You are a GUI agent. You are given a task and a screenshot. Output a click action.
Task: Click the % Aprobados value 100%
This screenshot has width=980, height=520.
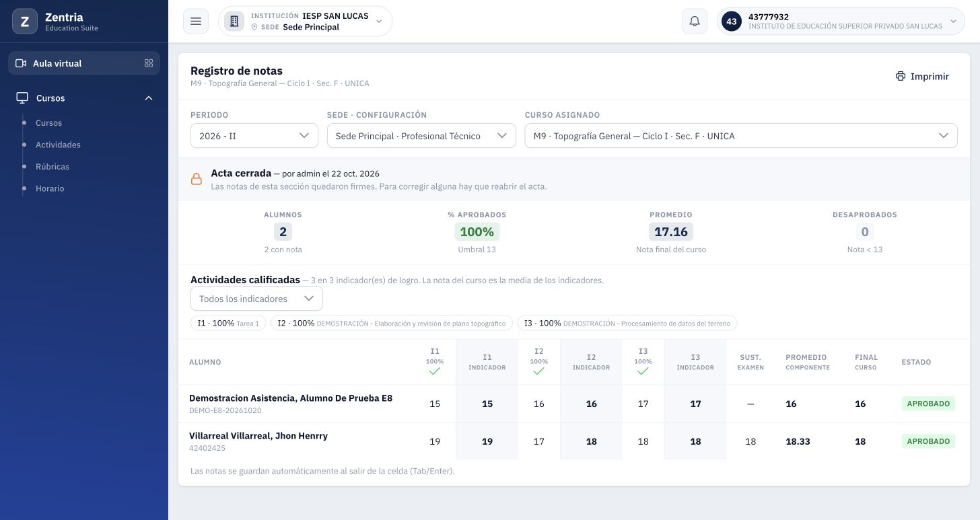click(x=477, y=232)
